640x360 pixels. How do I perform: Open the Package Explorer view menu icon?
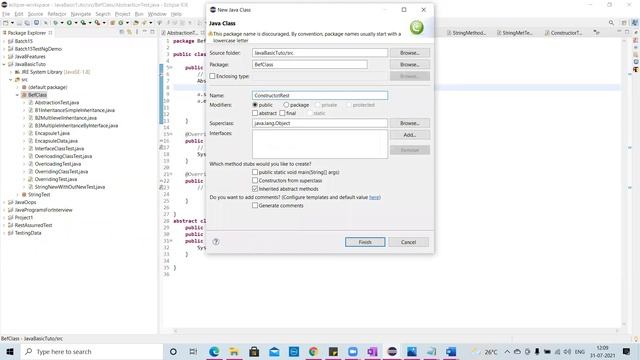(x=137, y=32)
